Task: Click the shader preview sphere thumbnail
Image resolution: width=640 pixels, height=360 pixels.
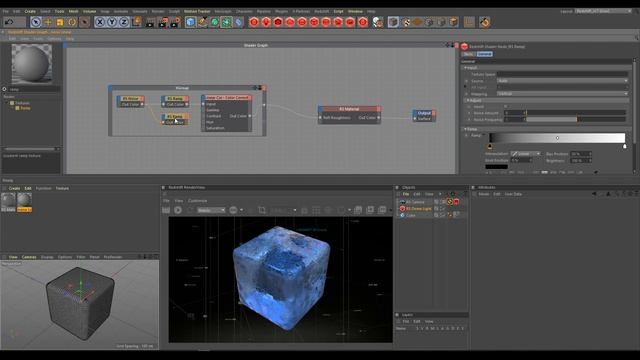Action: (x=31, y=64)
